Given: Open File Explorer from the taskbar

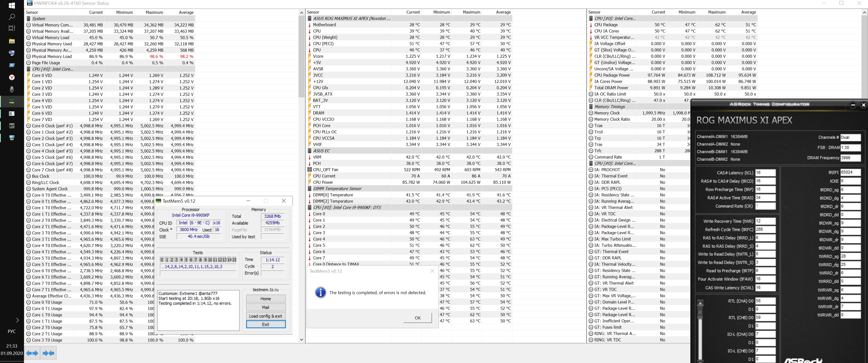Looking at the screenshot, I should coord(11,41).
